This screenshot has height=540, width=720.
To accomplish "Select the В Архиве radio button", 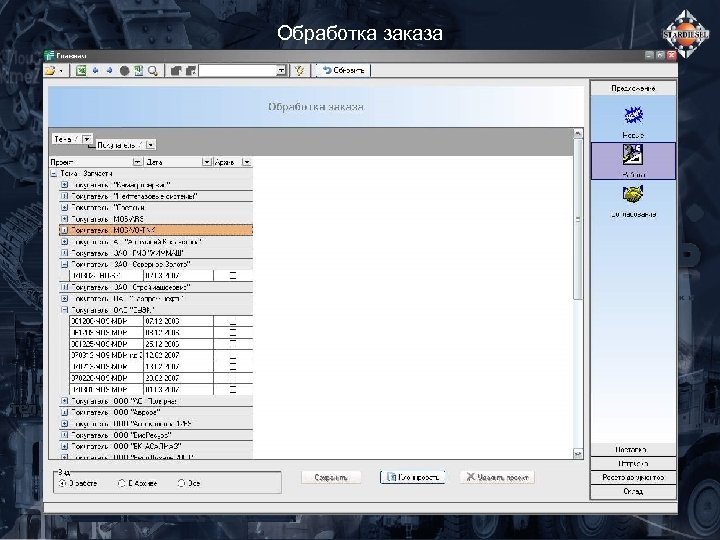I will pyautogui.click(x=122, y=483).
